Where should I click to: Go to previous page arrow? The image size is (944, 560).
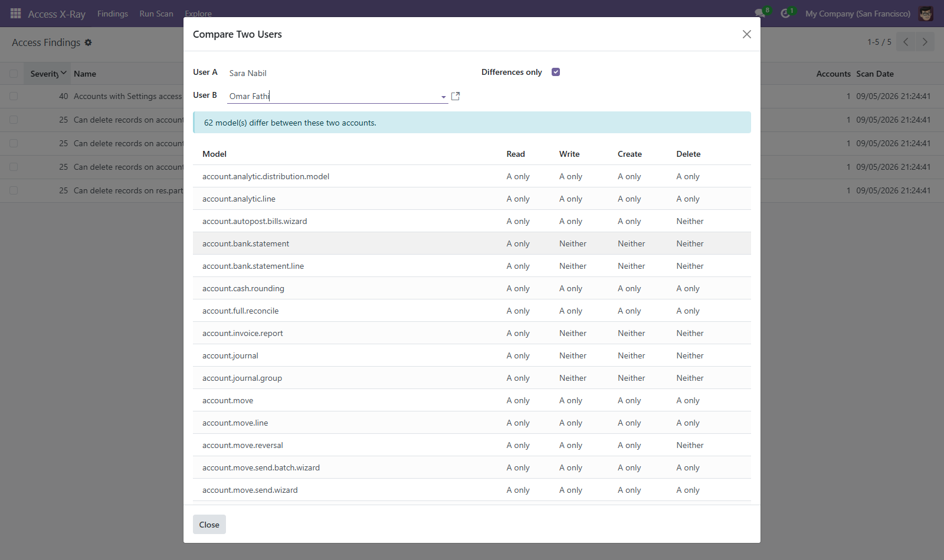(906, 42)
